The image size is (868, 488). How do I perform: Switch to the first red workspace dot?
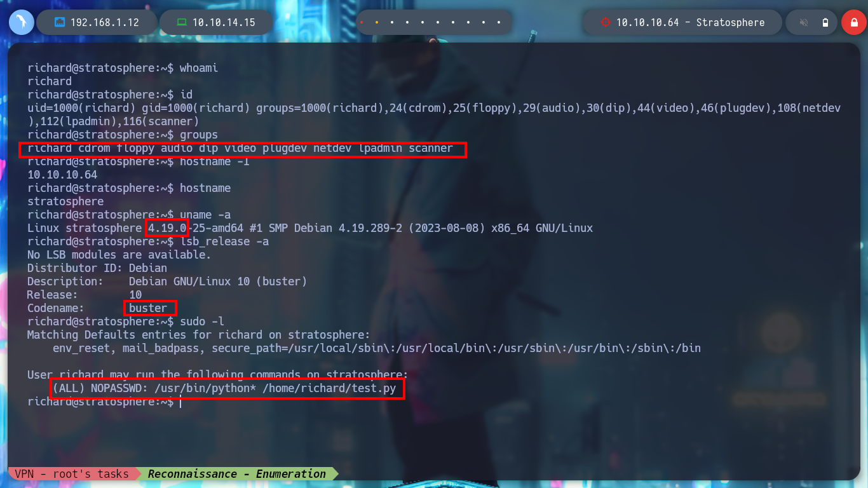362,23
